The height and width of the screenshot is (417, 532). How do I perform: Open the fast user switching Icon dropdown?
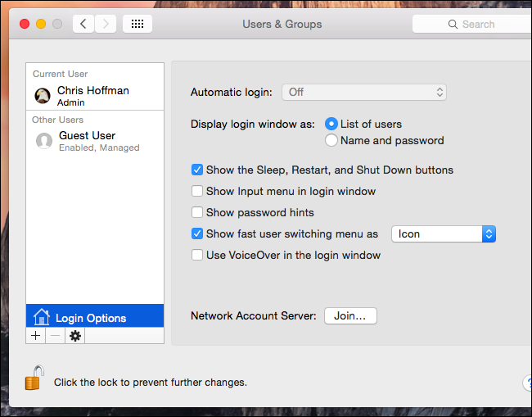444,234
